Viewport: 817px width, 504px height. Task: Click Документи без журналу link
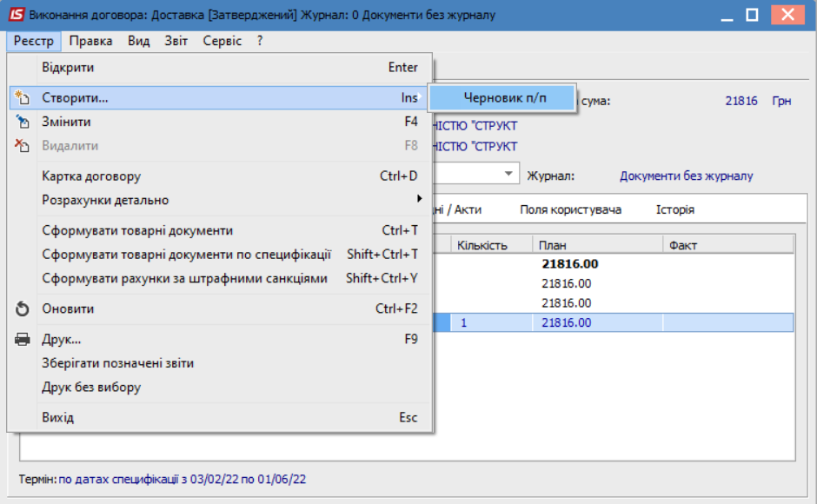tap(686, 176)
